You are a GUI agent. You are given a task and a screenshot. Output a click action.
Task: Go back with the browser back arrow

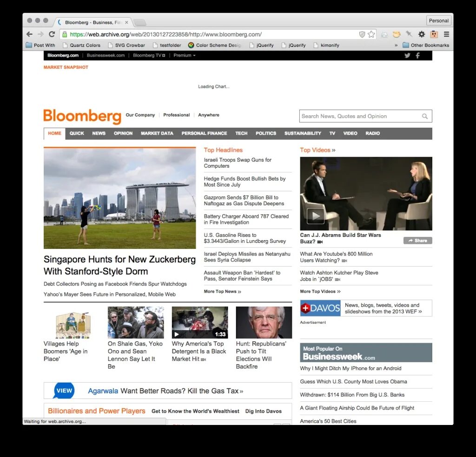click(x=29, y=34)
